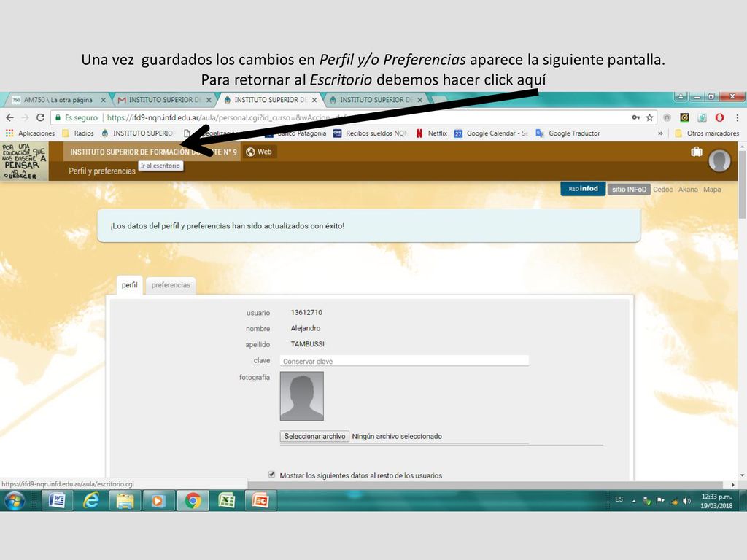
Task: Click the clave password field
Action: pos(404,361)
